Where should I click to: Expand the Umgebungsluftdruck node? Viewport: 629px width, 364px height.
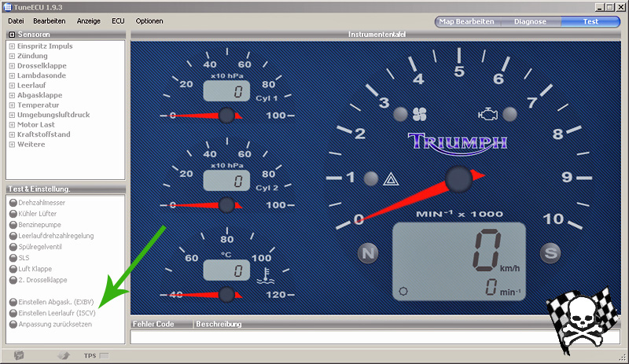[x=12, y=116]
